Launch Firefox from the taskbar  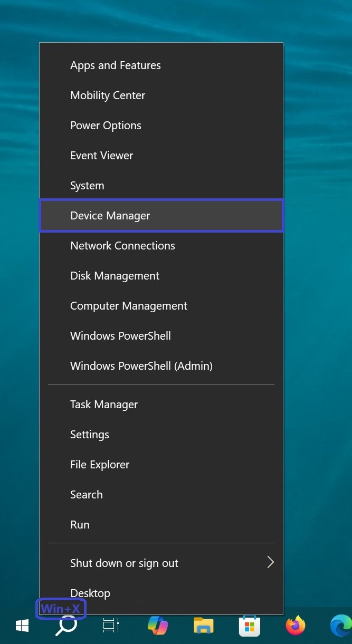click(x=296, y=626)
